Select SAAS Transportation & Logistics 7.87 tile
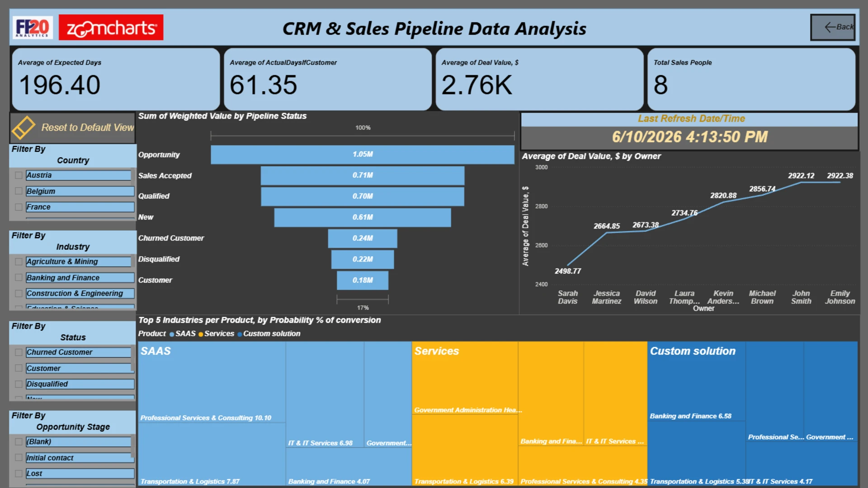 (212, 454)
